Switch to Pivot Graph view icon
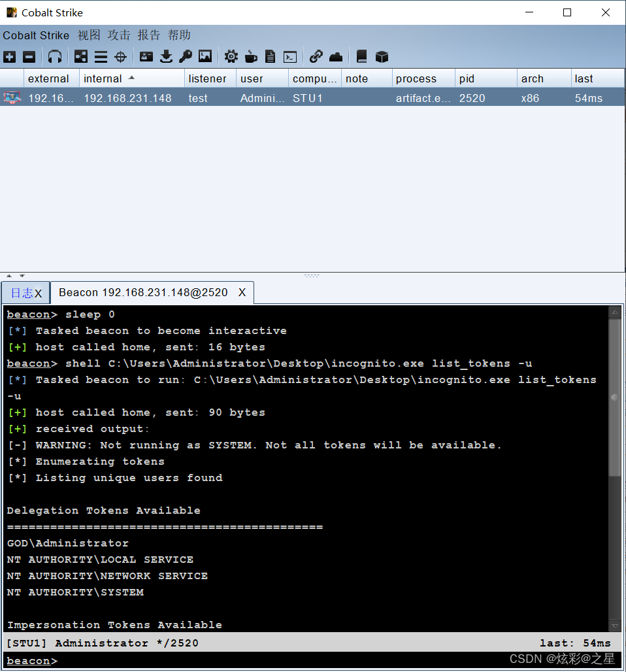 (x=81, y=57)
